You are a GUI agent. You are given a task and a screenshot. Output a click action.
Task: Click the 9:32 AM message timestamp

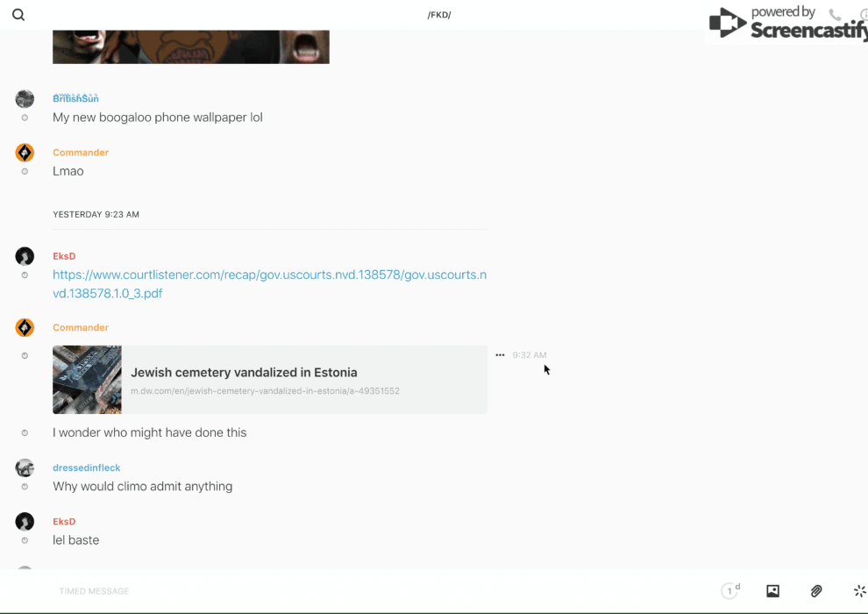pyautogui.click(x=530, y=355)
